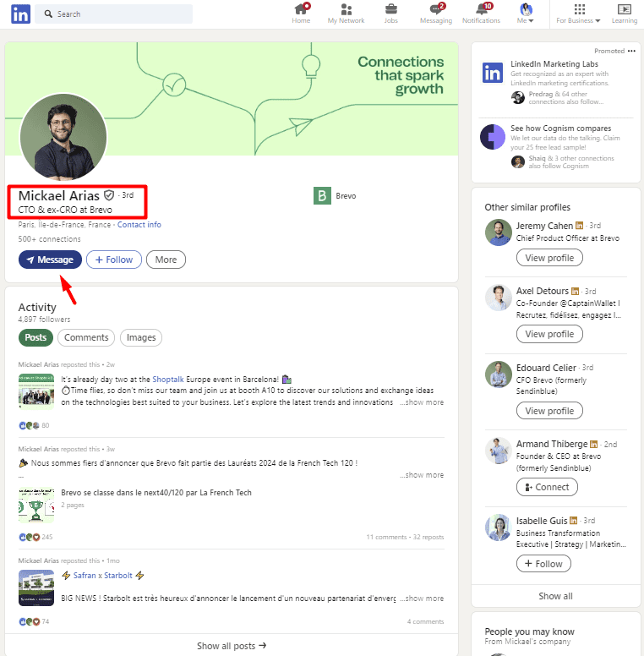Switch to the Images activity tab
644x656 pixels.
click(x=141, y=337)
